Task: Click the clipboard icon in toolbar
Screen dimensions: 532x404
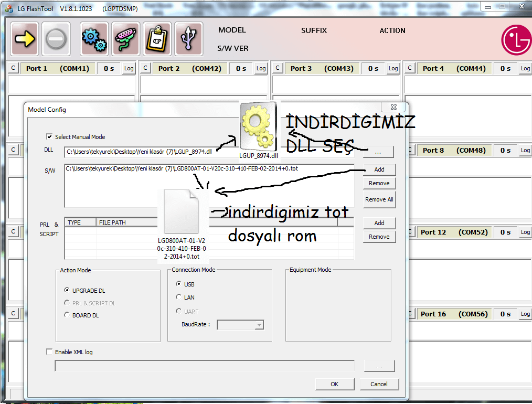Action: pyautogui.click(x=157, y=39)
